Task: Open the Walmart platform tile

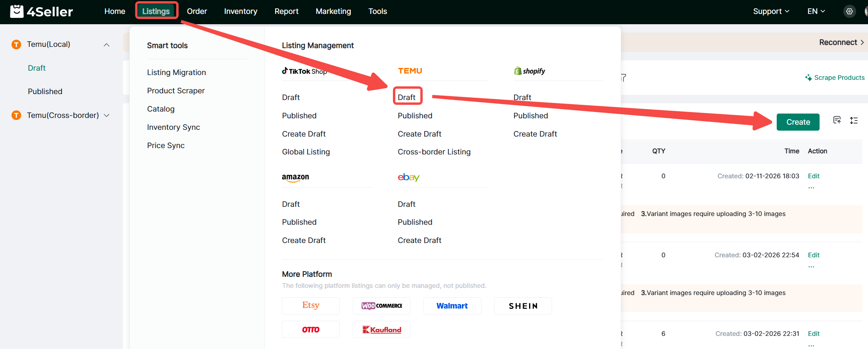Action: (x=452, y=306)
